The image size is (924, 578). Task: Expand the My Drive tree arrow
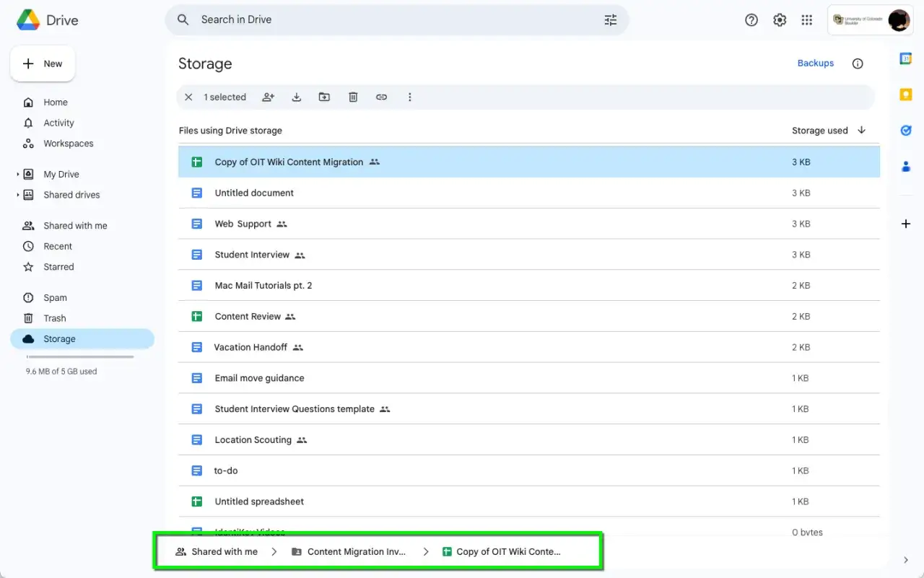coord(18,175)
